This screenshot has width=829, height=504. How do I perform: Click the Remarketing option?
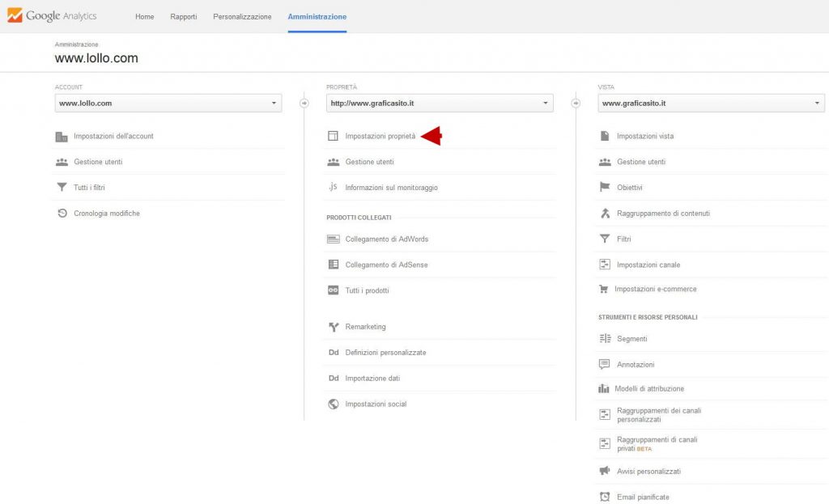point(366,327)
